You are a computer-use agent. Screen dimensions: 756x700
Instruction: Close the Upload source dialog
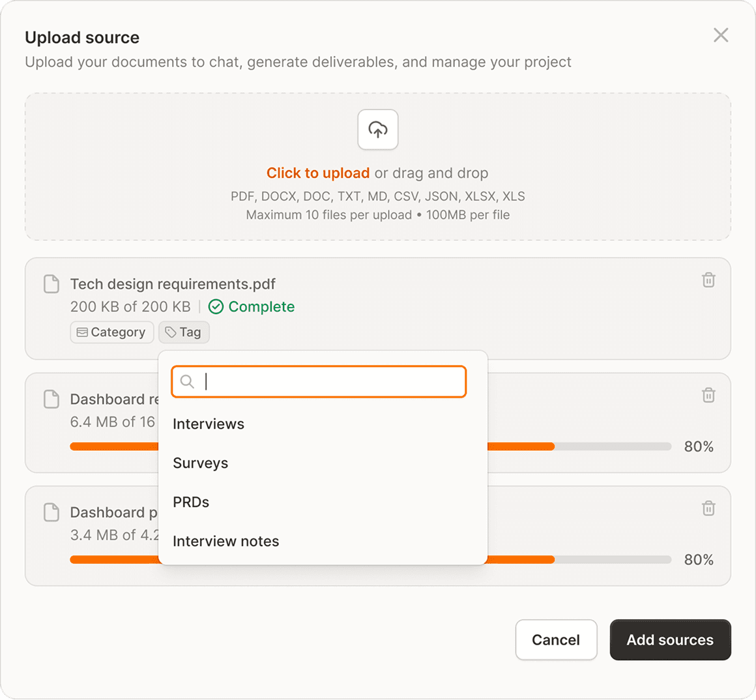pos(721,35)
